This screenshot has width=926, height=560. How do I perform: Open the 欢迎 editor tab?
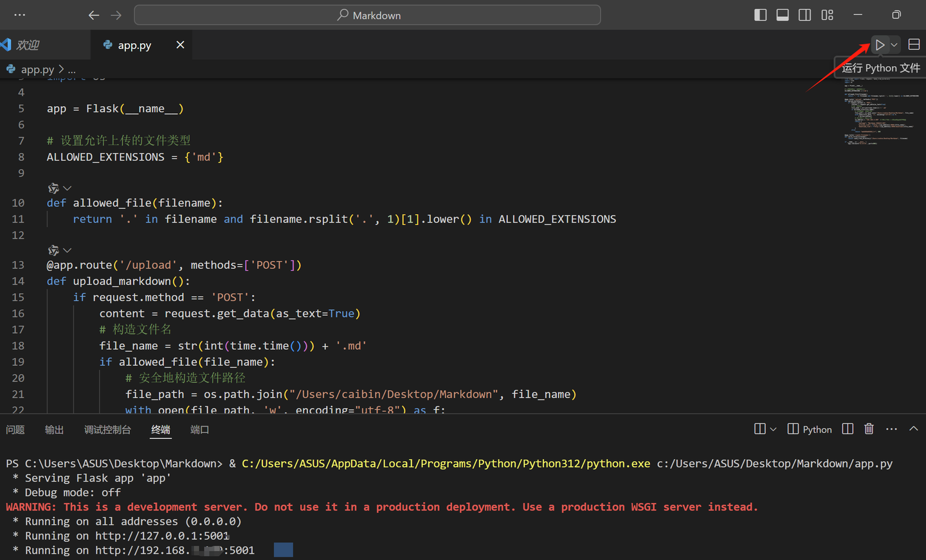[28, 45]
